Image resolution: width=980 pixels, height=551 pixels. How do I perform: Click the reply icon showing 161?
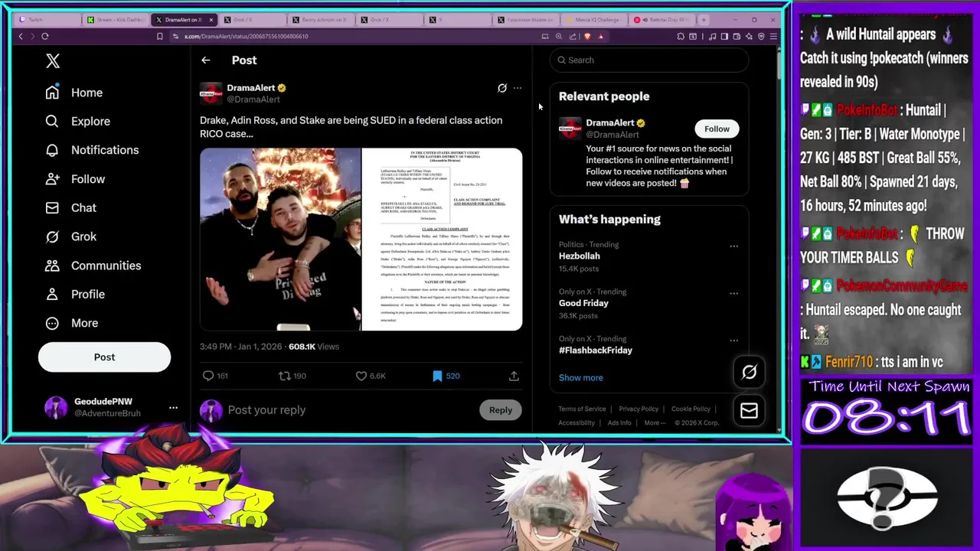point(215,376)
